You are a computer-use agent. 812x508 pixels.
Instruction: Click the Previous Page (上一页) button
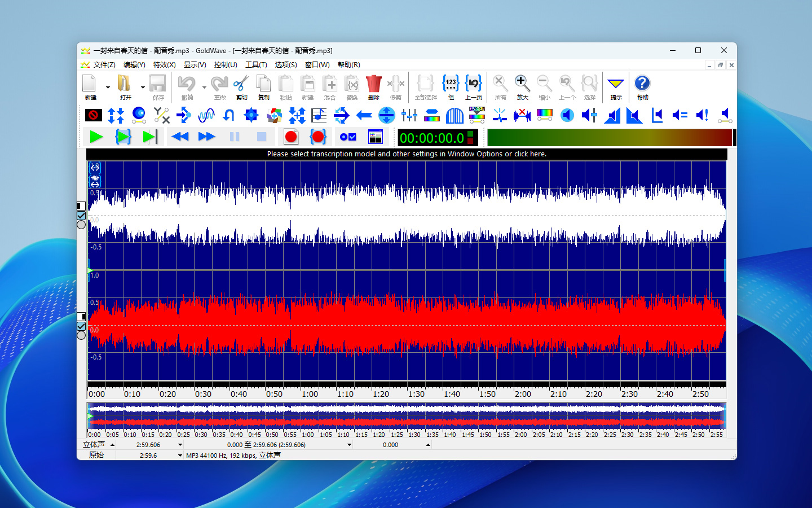473,87
